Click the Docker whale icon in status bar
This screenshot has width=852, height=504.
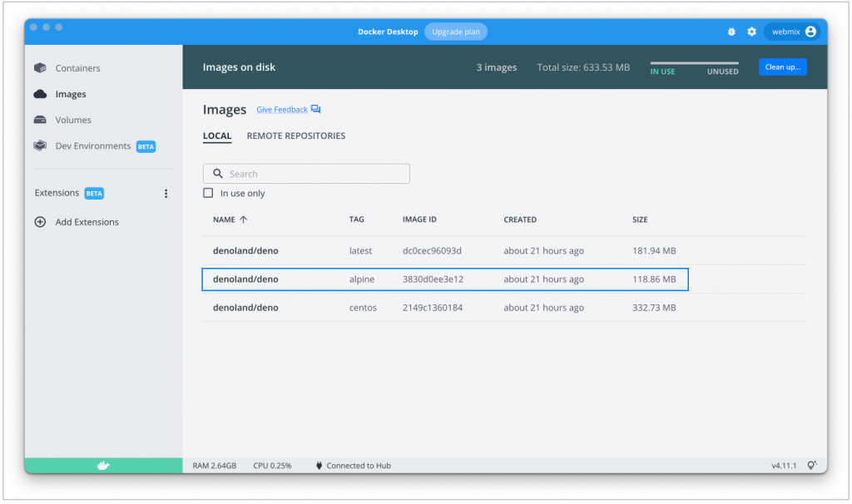click(103, 466)
